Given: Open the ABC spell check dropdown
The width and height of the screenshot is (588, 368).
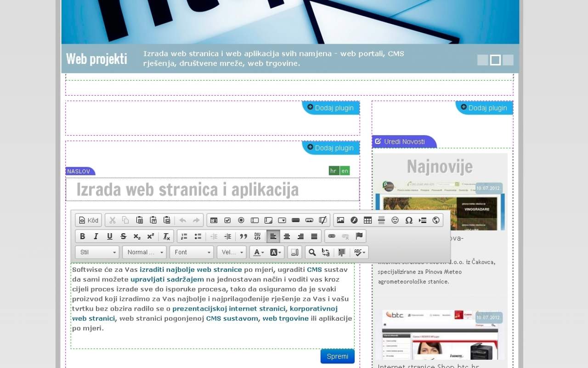Looking at the screenshot, I should coord(360,252).
